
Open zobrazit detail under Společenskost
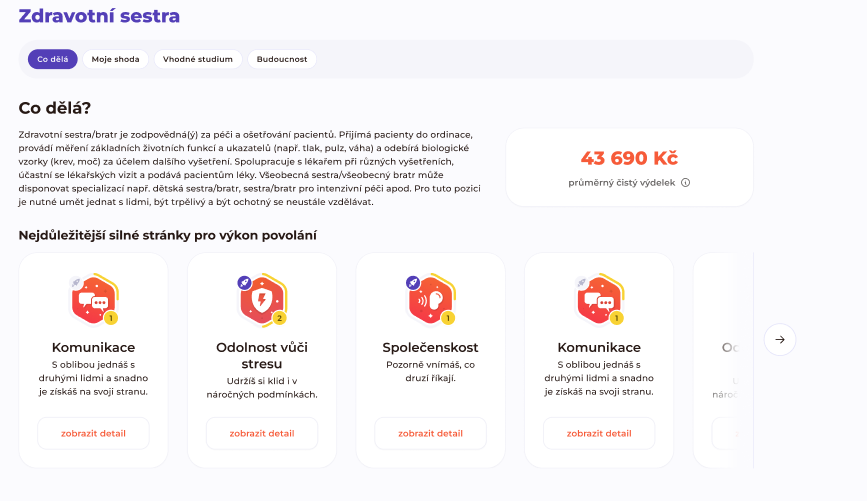click(430, 434)
